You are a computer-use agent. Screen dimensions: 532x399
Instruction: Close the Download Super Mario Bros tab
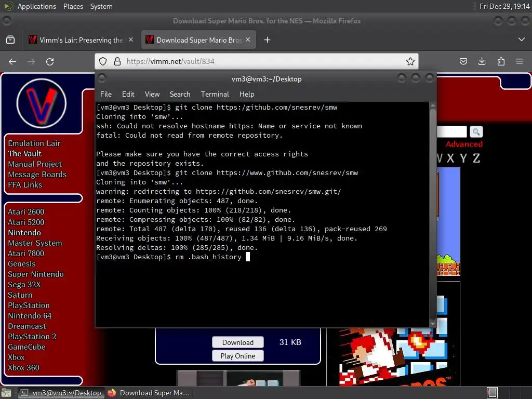pos(248,39)
